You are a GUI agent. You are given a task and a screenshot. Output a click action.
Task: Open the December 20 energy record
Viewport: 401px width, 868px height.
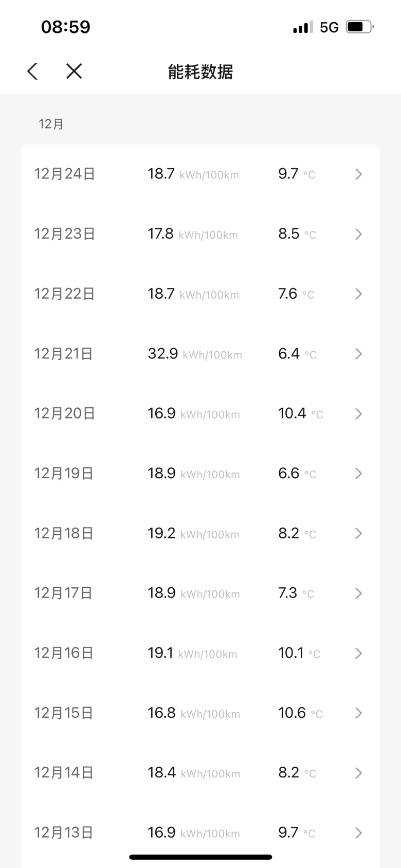(200, 414)
